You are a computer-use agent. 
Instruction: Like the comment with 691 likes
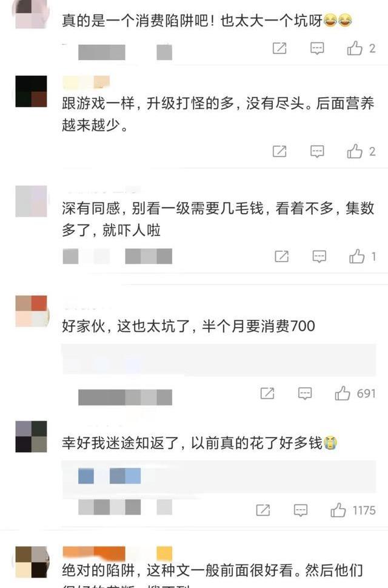click(343, 393)
